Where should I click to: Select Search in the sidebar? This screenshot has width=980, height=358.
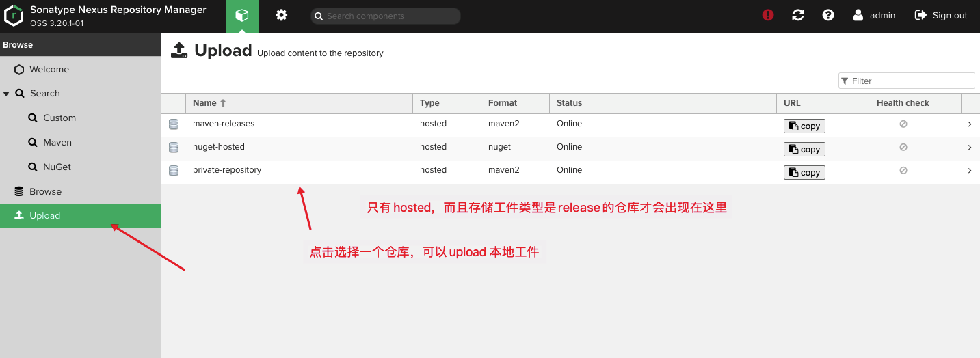45,93
